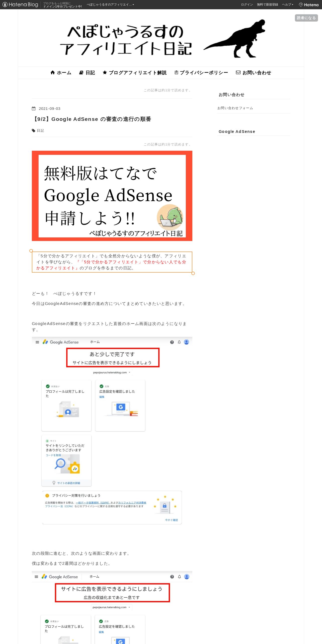Click bell notification icon in first AdSense screenshot
The height and width of the screenshot is (644, 322).
pos(179,342)
